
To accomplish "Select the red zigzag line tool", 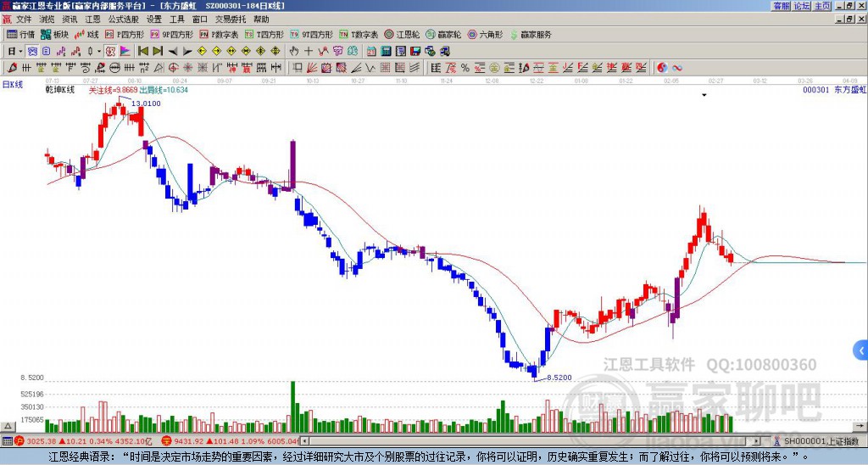I will 323,51.
